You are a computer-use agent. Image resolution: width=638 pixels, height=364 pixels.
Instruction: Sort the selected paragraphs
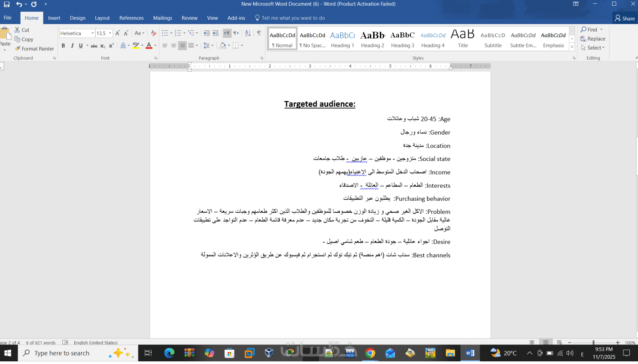(248, 33)
